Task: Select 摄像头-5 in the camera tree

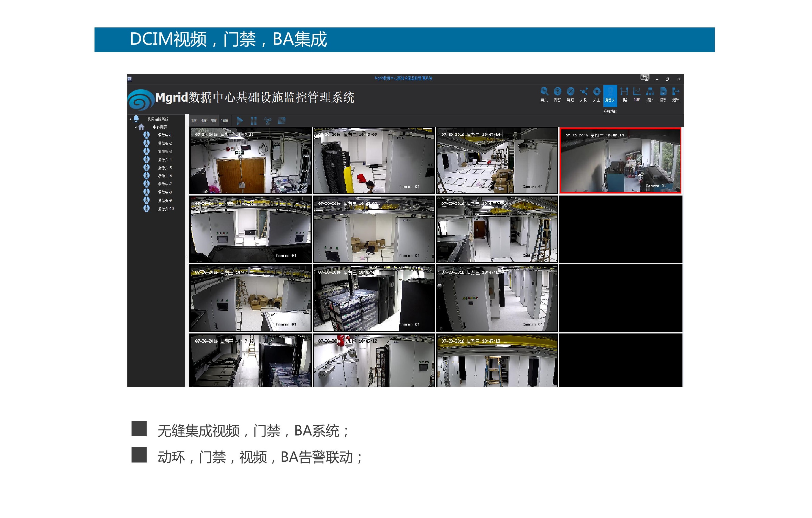Action: 165,168
